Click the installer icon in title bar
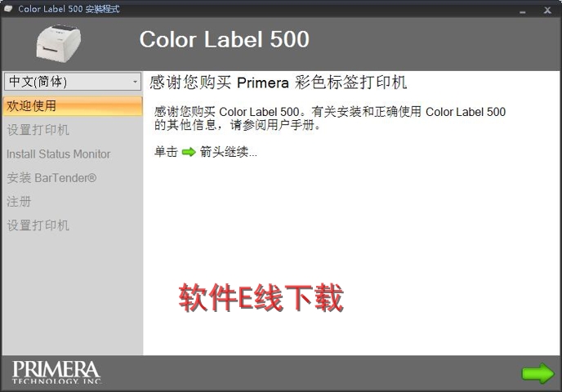Viewport: 562px width, 392px height. pos(9,8)
